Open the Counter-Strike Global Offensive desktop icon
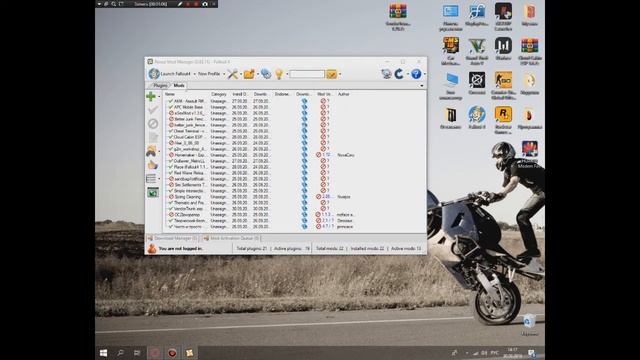This screenshot has height=360, width=640. coord(503,85)
